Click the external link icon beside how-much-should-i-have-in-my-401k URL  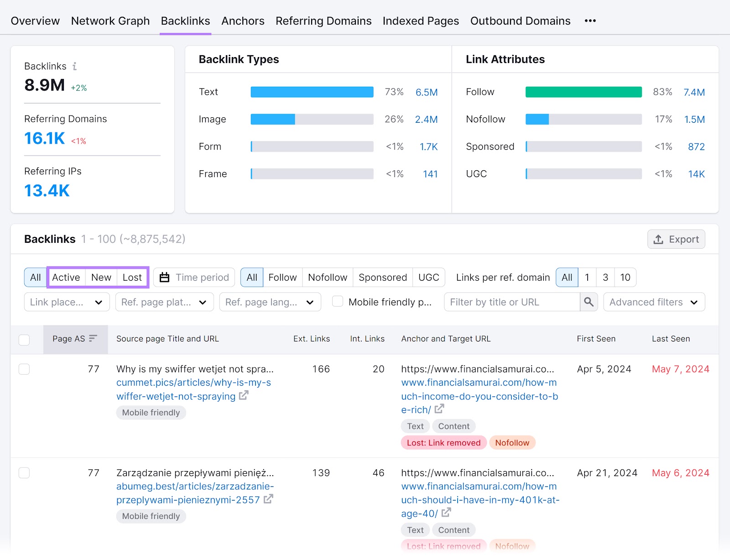446,513
